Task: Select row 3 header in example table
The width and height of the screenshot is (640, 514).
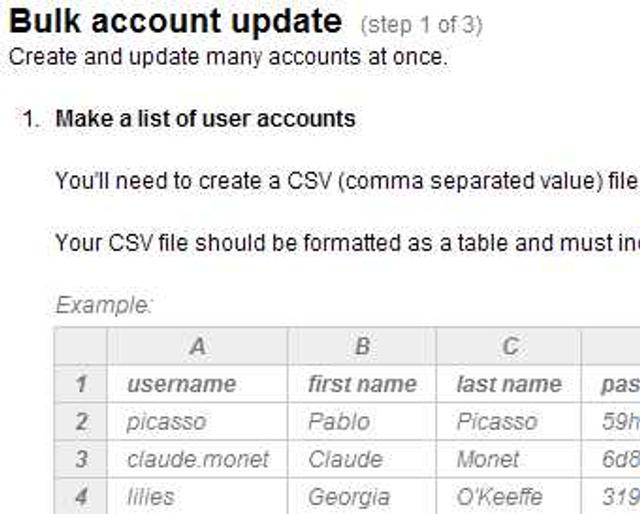Action: tap(81, 460)
